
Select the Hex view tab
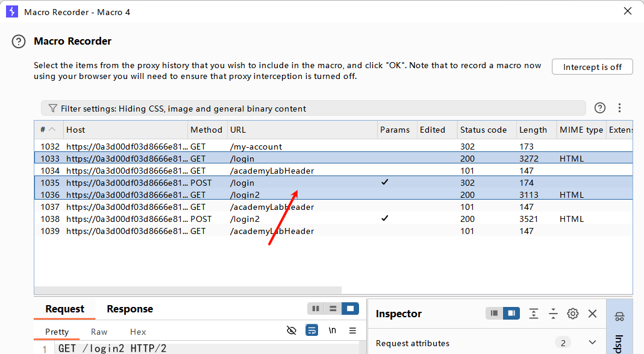[x=138, y=332]
